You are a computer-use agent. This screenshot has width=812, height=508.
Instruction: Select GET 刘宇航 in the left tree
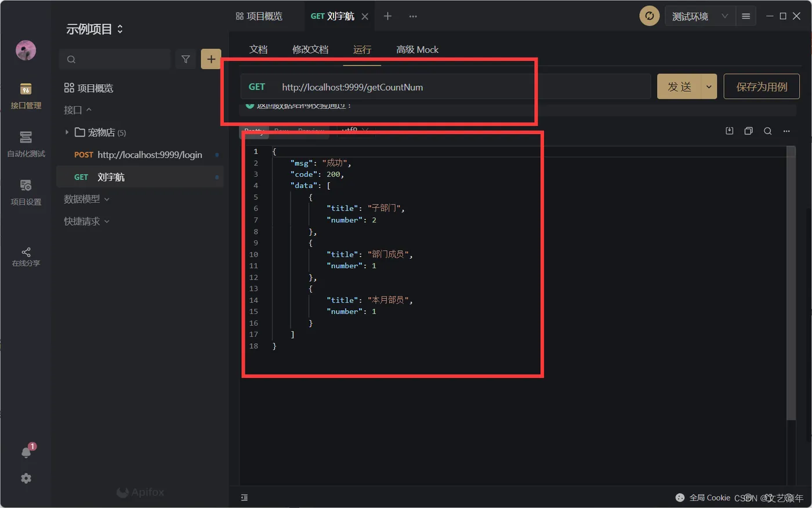pos(140,177)
